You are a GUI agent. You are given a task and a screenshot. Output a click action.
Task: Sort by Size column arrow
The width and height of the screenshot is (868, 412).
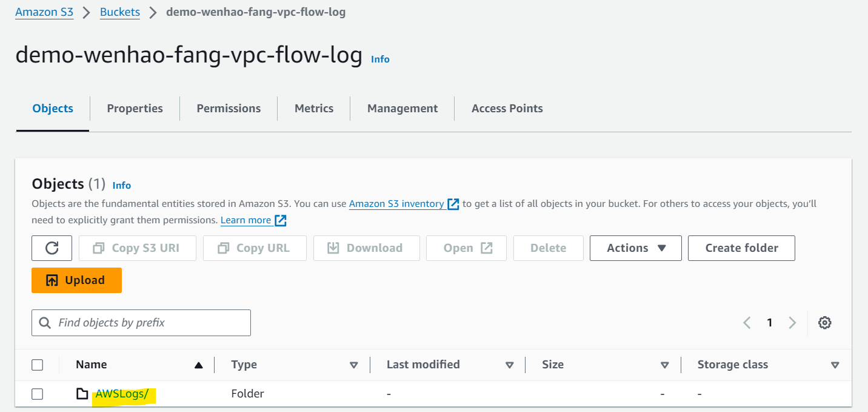pos(665,365)
